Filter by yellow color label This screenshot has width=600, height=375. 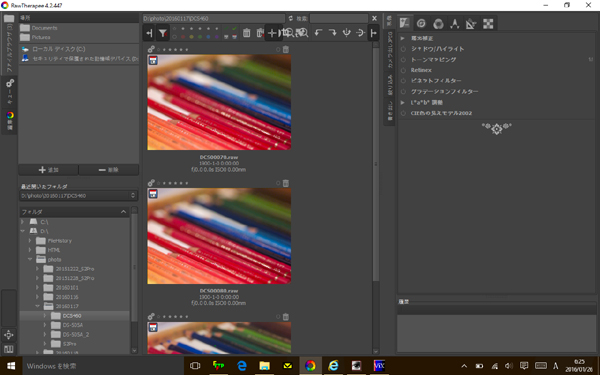coord(191,37)
